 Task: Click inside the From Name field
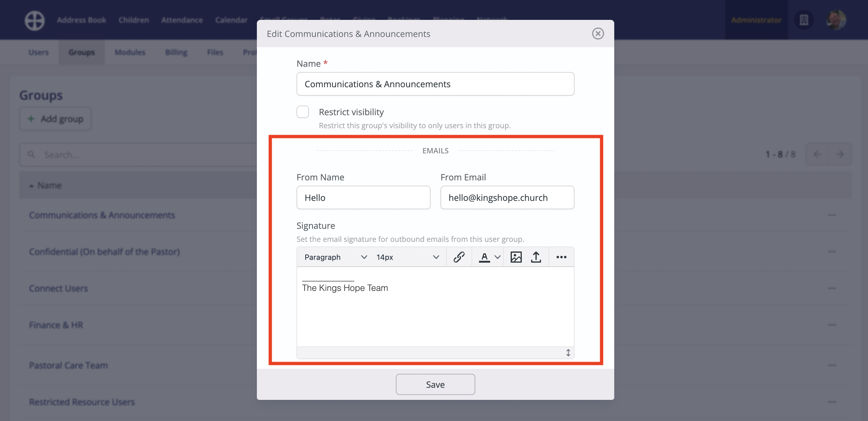point(363,197)
